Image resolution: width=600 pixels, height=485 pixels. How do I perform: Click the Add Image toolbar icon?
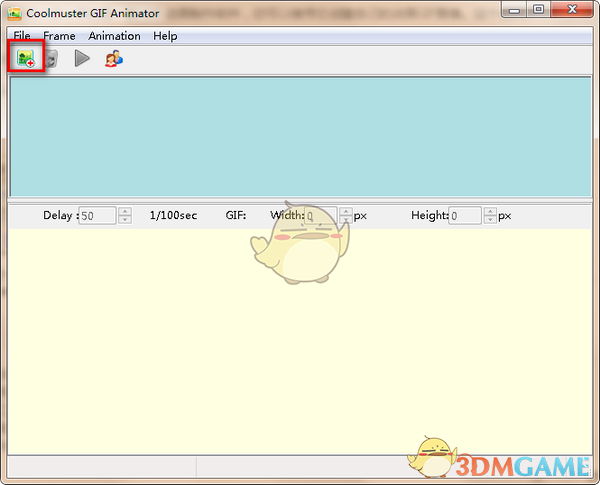tap(26, 58)
